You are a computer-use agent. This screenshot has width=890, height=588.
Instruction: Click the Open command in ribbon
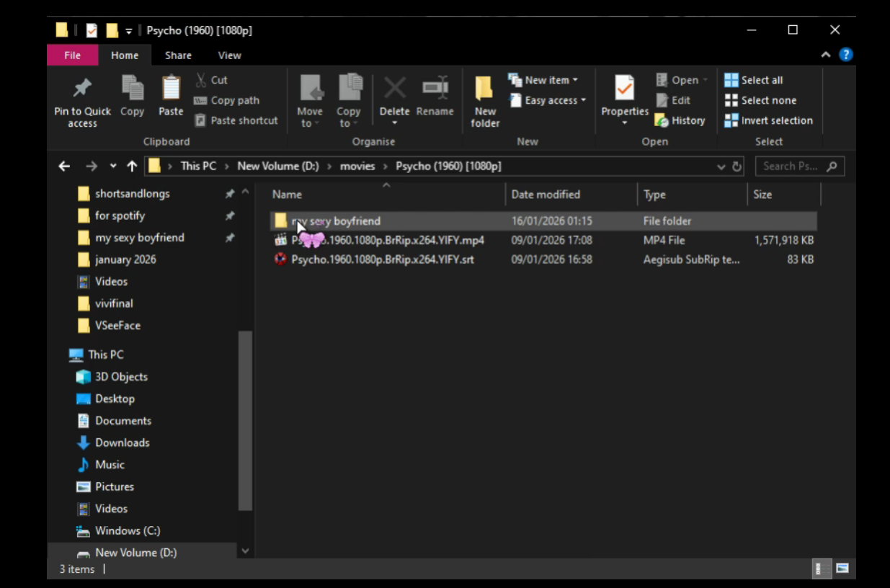(x=682, y=80)
